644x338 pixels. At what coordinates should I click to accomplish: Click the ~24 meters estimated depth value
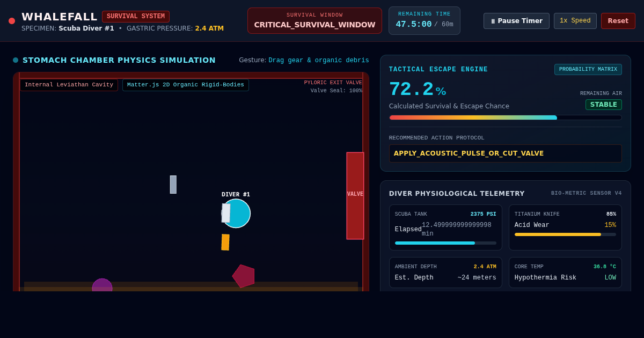[x=477, y=278]
